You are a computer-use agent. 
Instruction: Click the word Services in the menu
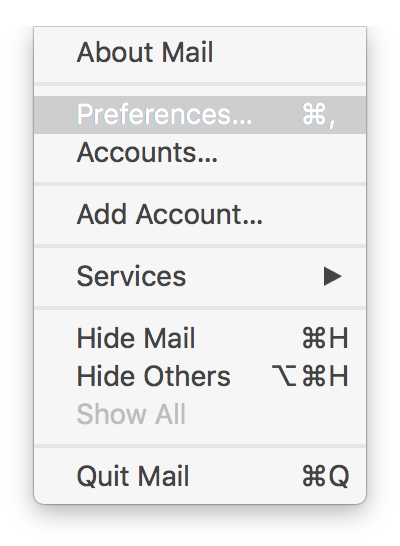pos(131,276)
